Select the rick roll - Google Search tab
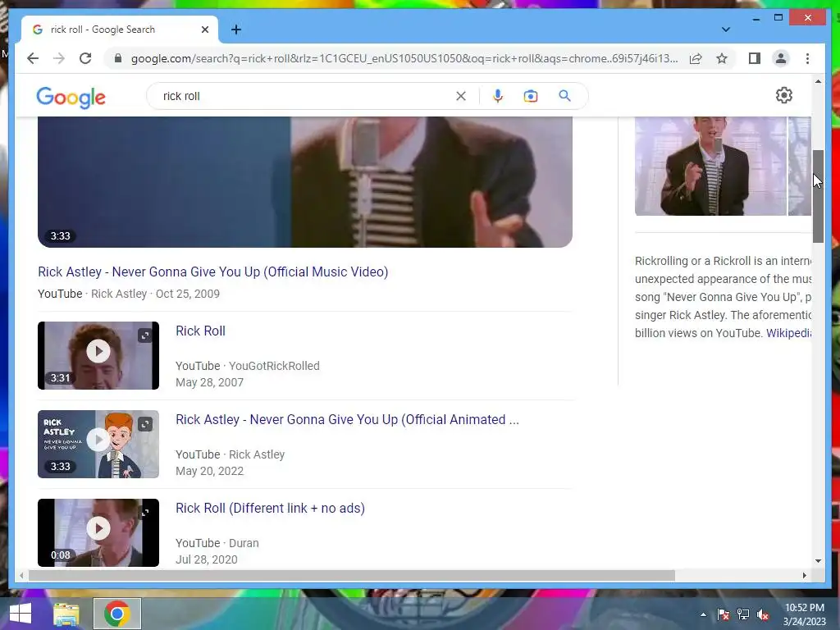The width and height of the screenshot is (840, 630). click(x=119, y=30)
